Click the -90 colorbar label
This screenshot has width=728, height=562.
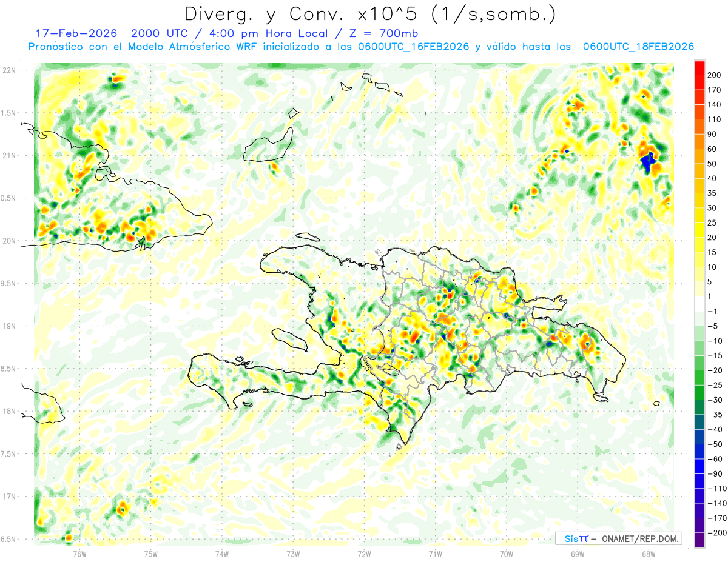714,474
